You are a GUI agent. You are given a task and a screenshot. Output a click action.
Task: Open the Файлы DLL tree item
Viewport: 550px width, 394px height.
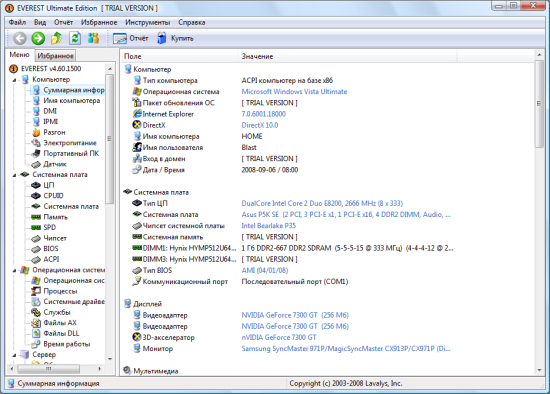(55, 333)
